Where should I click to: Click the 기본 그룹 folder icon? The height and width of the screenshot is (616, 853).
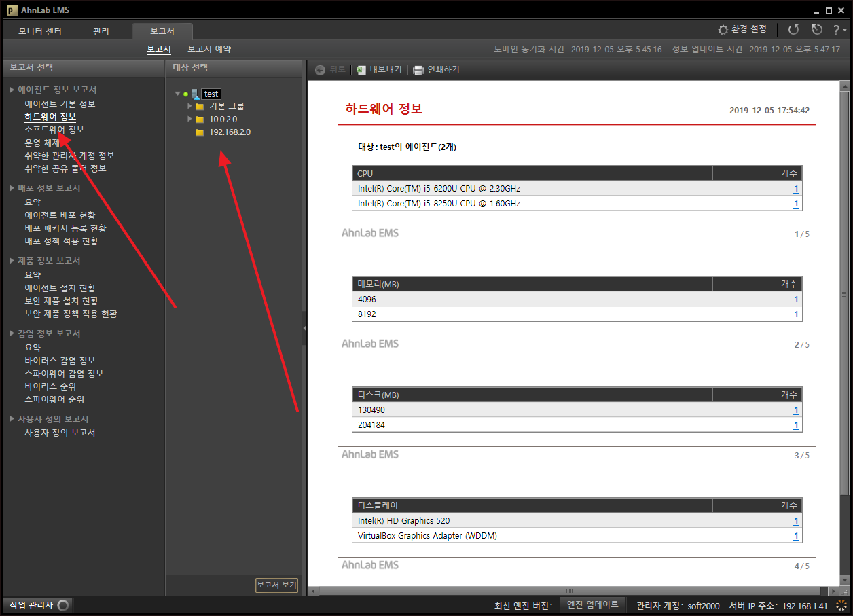(x=199, y=107)
